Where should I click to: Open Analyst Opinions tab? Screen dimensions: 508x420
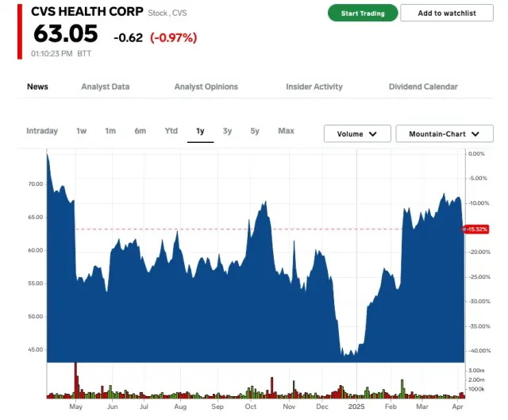[206, 87]
